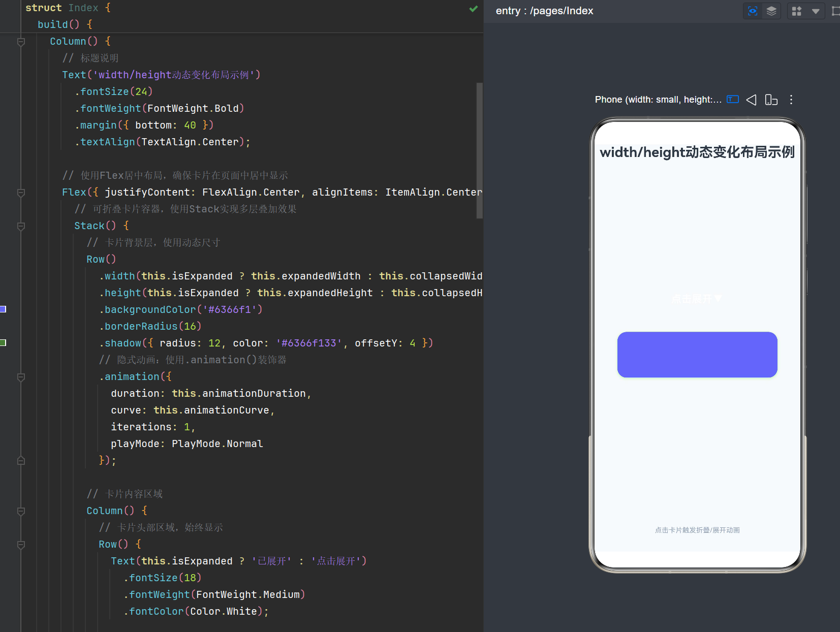840x632 pixels.
Task: Click the Phone device label
Action: 658,100
